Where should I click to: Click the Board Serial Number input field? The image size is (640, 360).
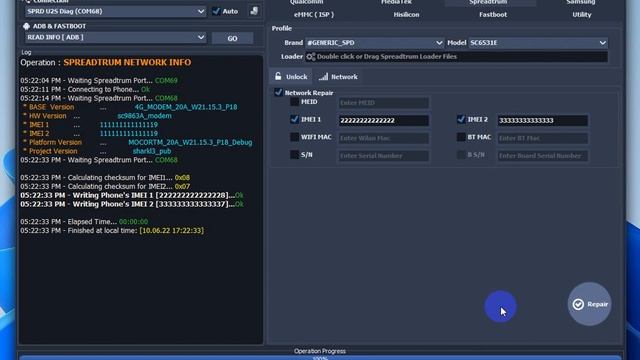tap(542, 156)
